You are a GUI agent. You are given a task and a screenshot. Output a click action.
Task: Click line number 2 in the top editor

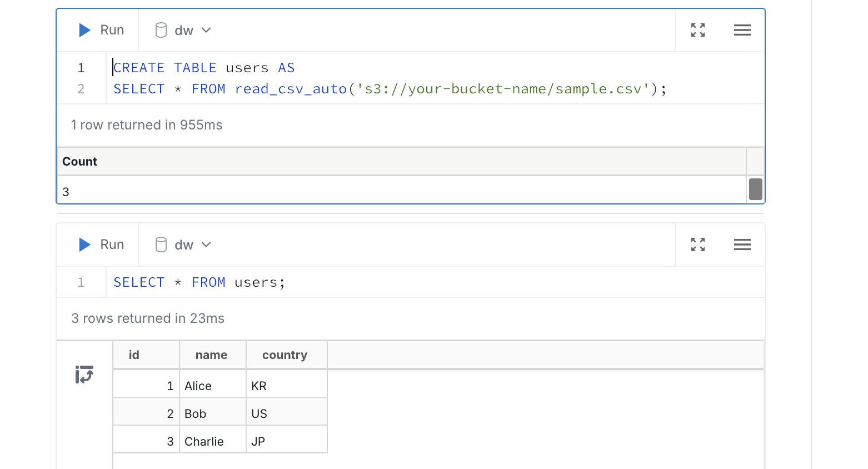(81, 88)
